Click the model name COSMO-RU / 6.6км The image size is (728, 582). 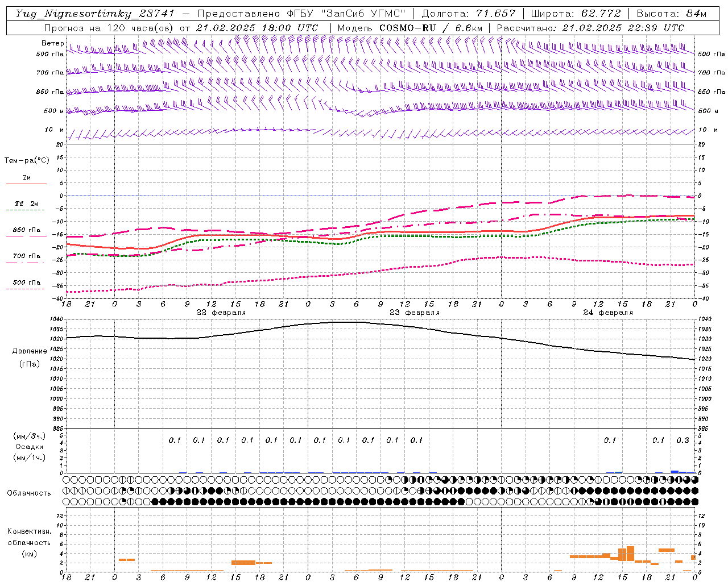tap(431, 28)
